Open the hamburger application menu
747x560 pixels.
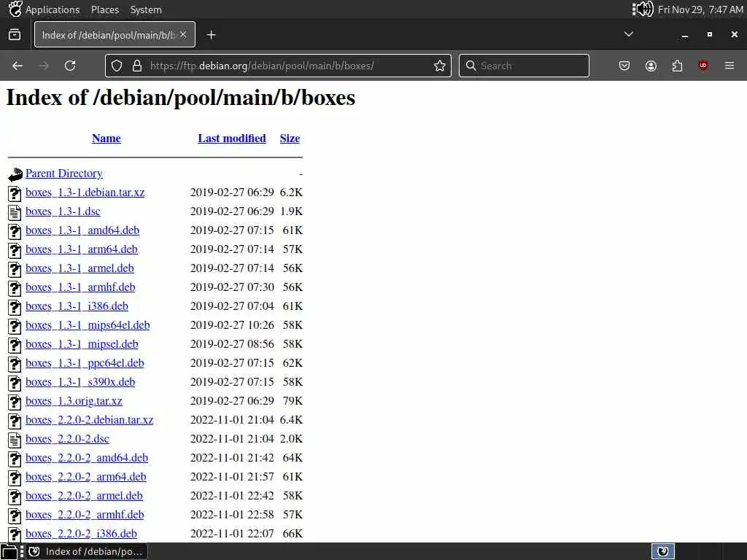(729, 66)
